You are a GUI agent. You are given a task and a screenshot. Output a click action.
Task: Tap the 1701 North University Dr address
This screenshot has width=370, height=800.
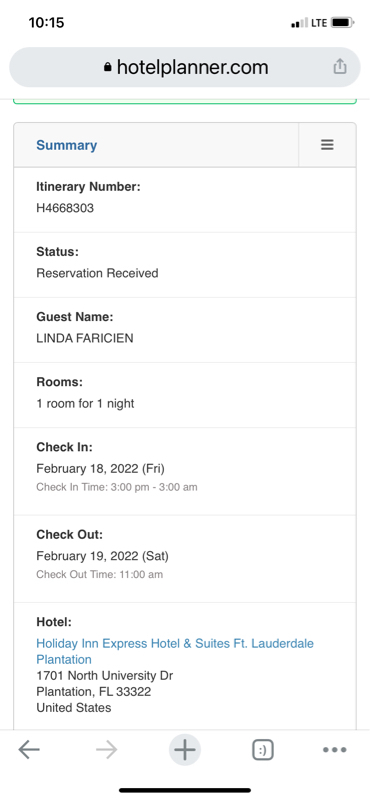(x=105, y=676)
